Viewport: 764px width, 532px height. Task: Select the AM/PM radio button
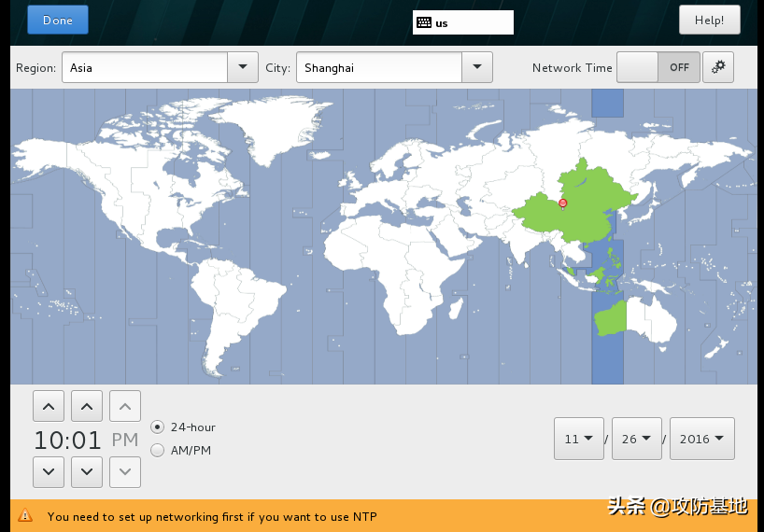click(x=158, y=450)
